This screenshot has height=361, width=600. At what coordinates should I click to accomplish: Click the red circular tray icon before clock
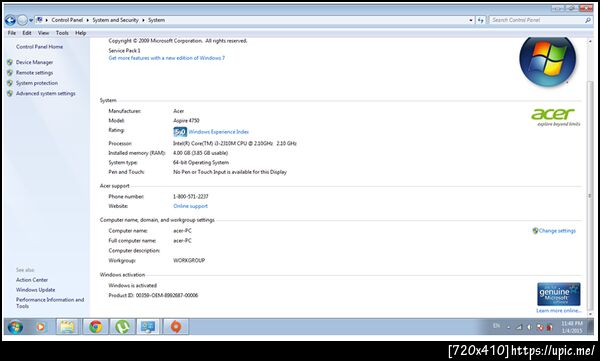click(x=549, y=327)
